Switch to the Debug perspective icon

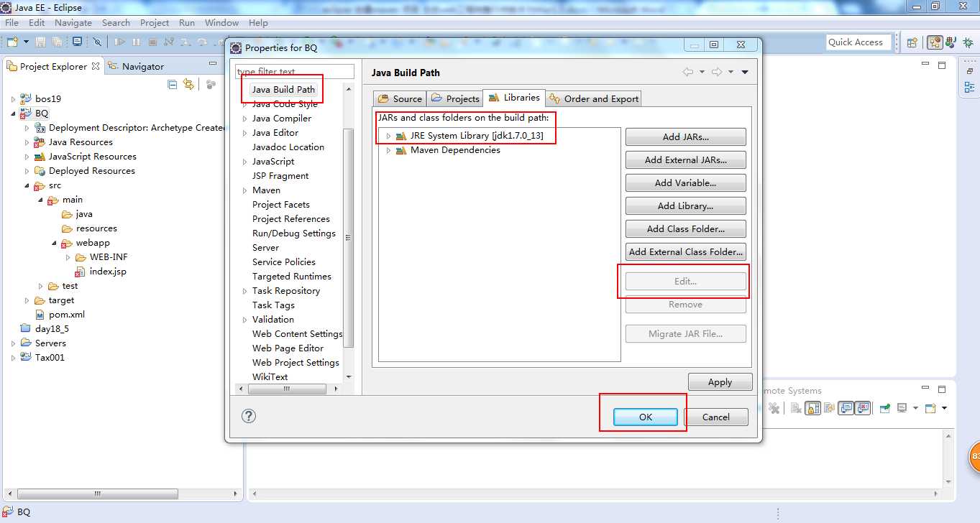[968, 42]
